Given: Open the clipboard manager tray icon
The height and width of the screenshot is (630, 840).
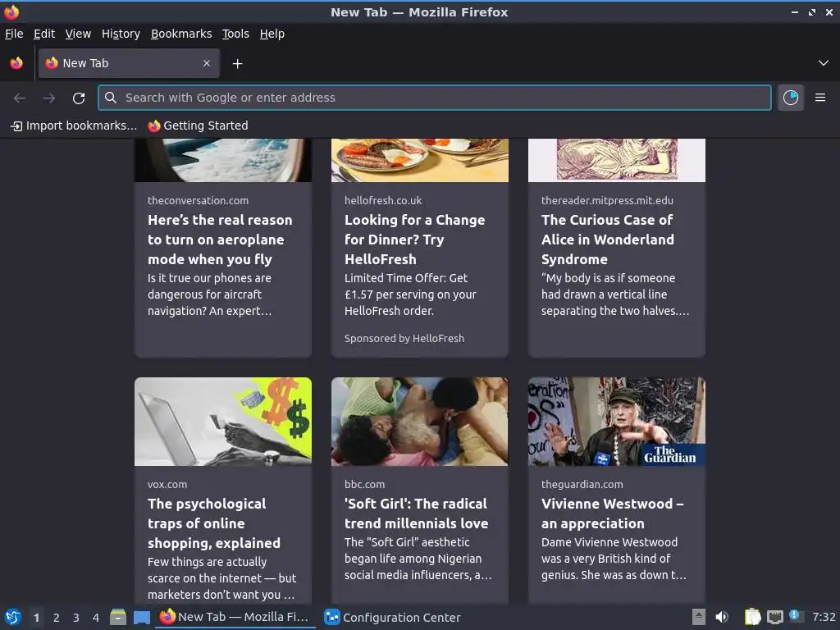Looking at the screenshot, I should click(753, 617).
